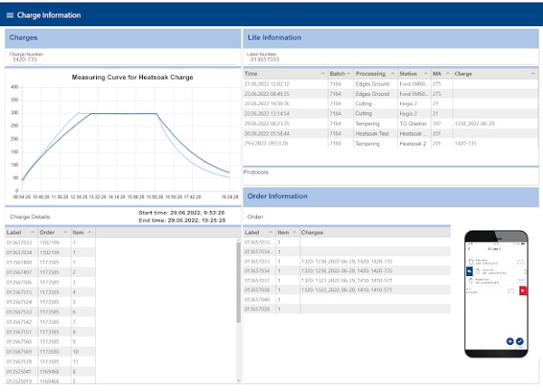Click the Label Number field 013657033

point(391,57)
